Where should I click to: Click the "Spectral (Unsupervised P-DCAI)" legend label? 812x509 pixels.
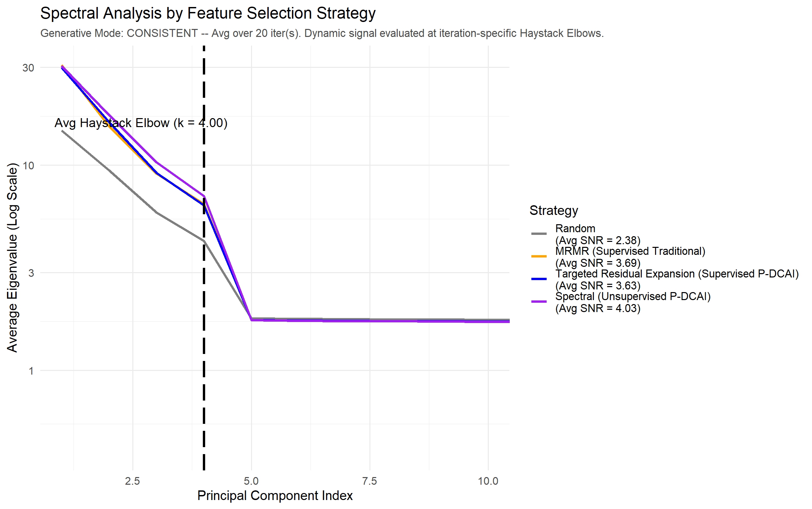click(x=633, y=296)
